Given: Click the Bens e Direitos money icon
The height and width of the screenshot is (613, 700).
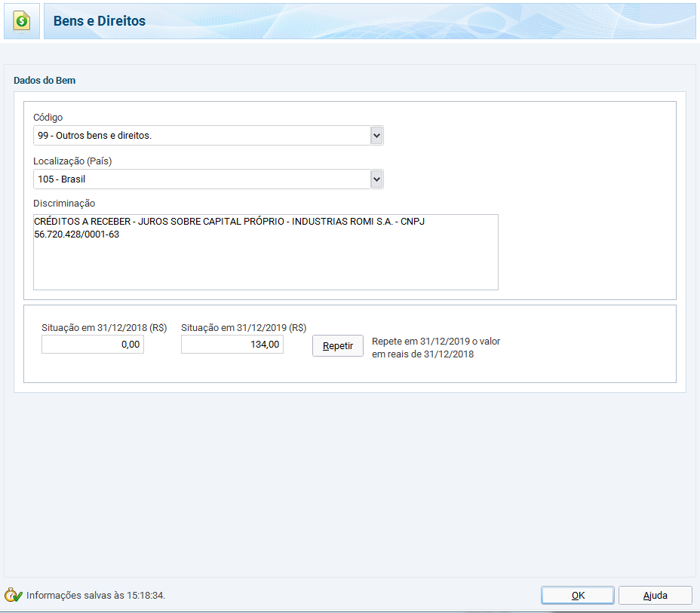Looking at the screenshot, I should [x=22, y=20].
